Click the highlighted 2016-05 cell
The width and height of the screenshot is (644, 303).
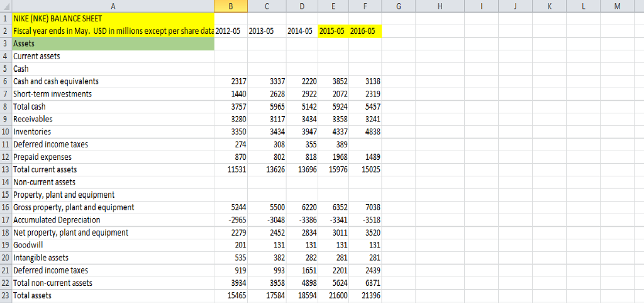pos(365,31)
